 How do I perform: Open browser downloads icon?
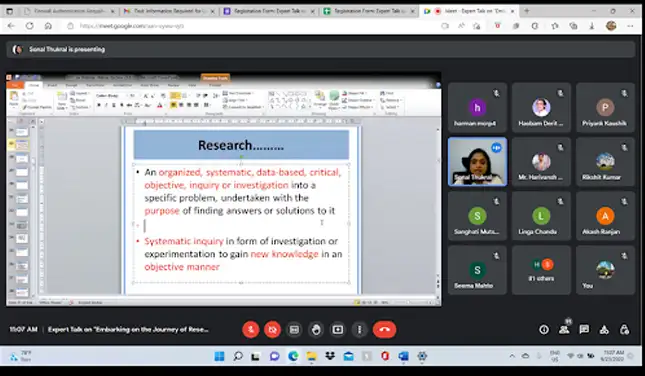pyautogui.click(x=592, y=26)
